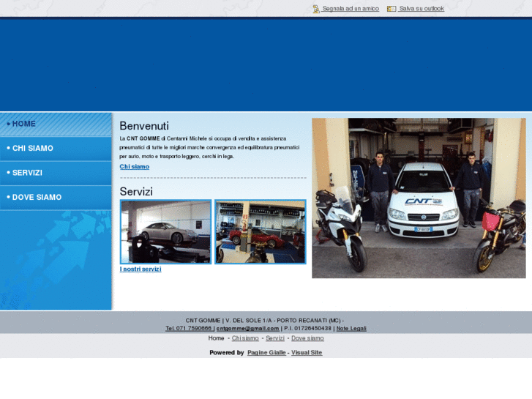Open the Visual Site link
This screenshot has height=399, width=532.
(x=307, y=353)
